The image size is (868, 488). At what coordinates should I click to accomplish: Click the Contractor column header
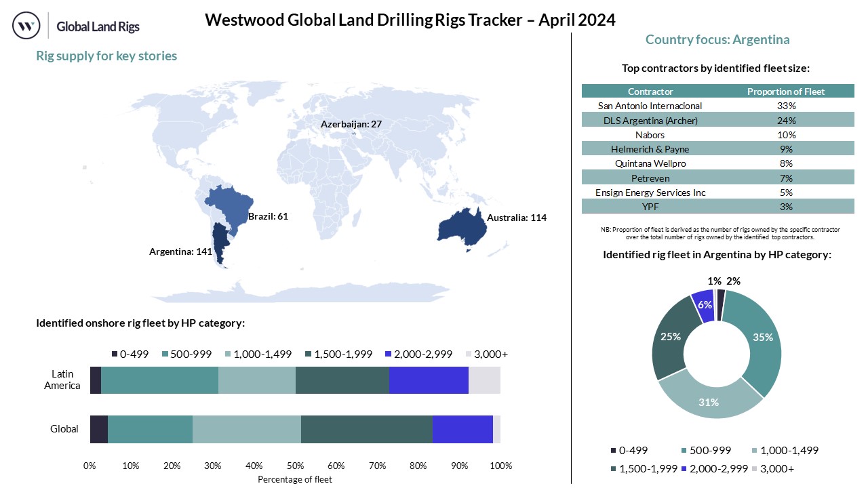(650, 91)
